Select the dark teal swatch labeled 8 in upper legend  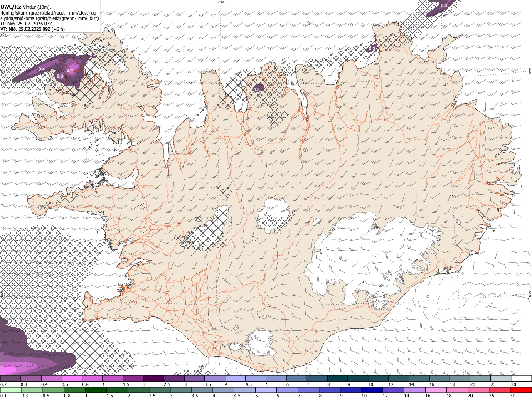pos(337,379)
